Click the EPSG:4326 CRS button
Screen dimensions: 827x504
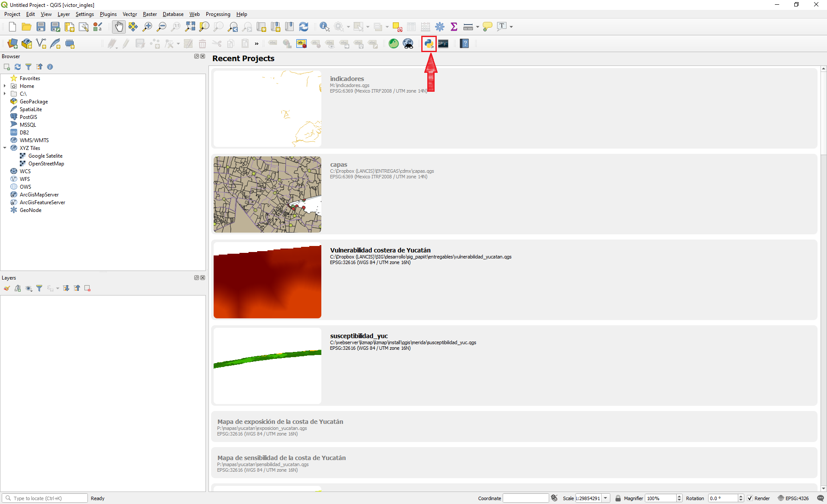click(x=793, y=498)
